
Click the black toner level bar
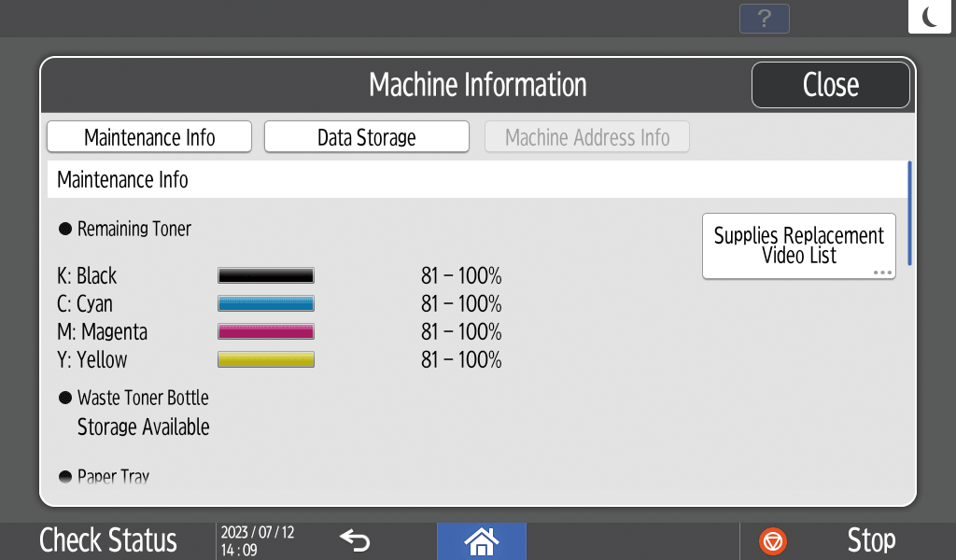(266, 276)
